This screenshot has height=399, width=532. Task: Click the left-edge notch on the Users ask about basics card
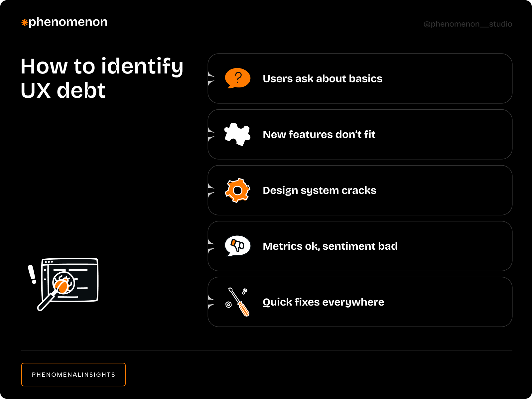(211, 78)
